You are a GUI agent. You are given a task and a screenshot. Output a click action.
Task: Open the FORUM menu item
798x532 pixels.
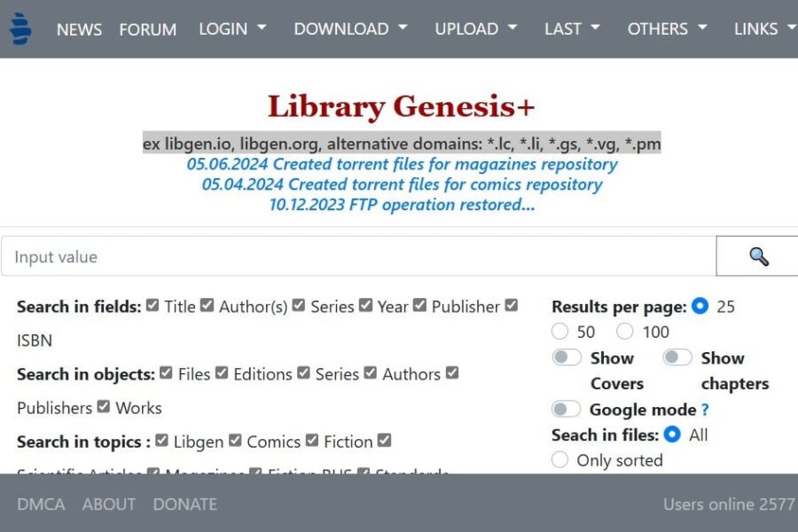[x=147, y=29]
